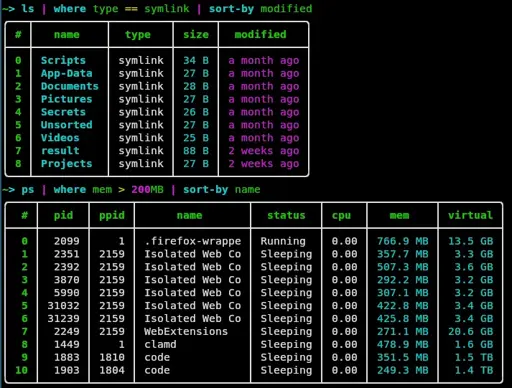Click 'a month ago' in the Scripts row
The width and height of the screenshot is (512, 388).
pos(264,60)
